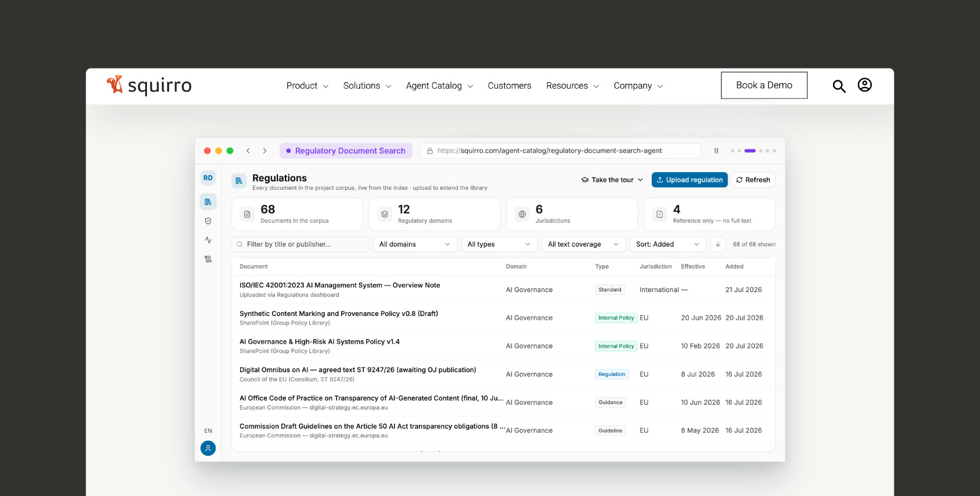Open the Digital Omnibus on AI document

click(x=503, y=374)
